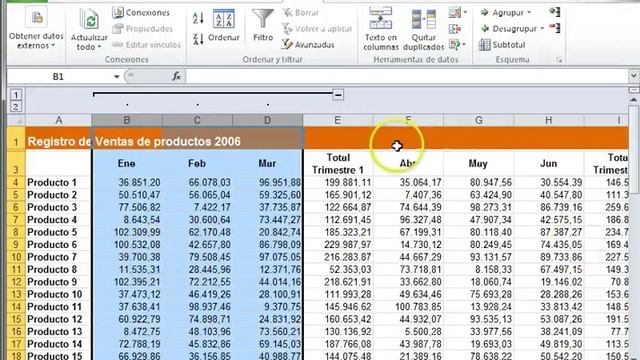Select column E header
The width and height of the screenshot is (640, 360).
tap(338, 120)
